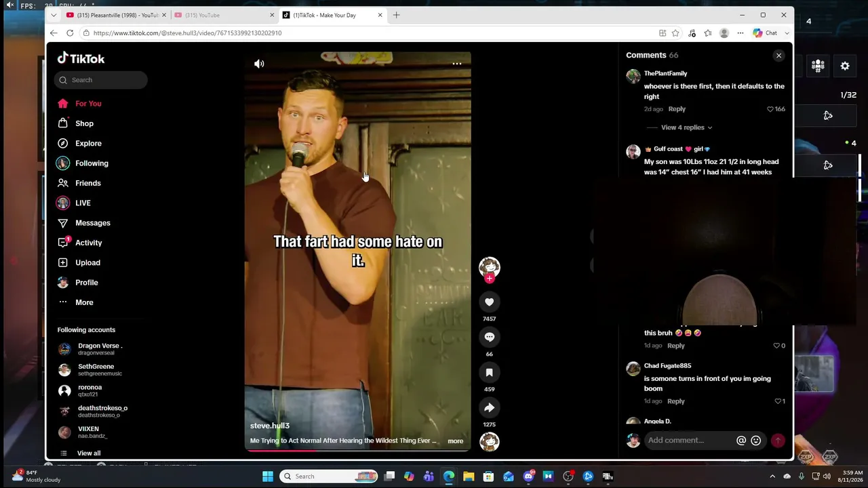Open a new browser tab
Screen dimensions: 868x488
(x=397, y=15)
